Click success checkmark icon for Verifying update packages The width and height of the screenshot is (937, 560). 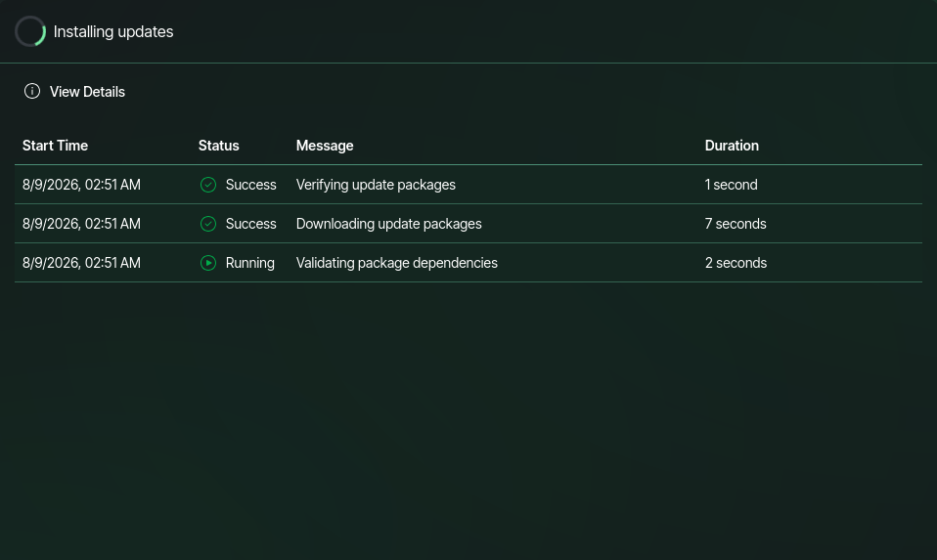[x=208, y=185]
